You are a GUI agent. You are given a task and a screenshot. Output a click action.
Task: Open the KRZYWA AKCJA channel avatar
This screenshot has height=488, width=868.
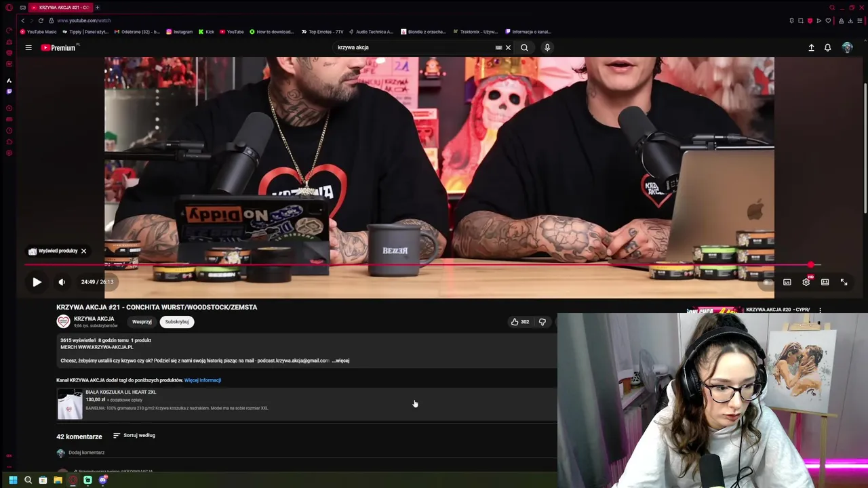tap(63, 321)
